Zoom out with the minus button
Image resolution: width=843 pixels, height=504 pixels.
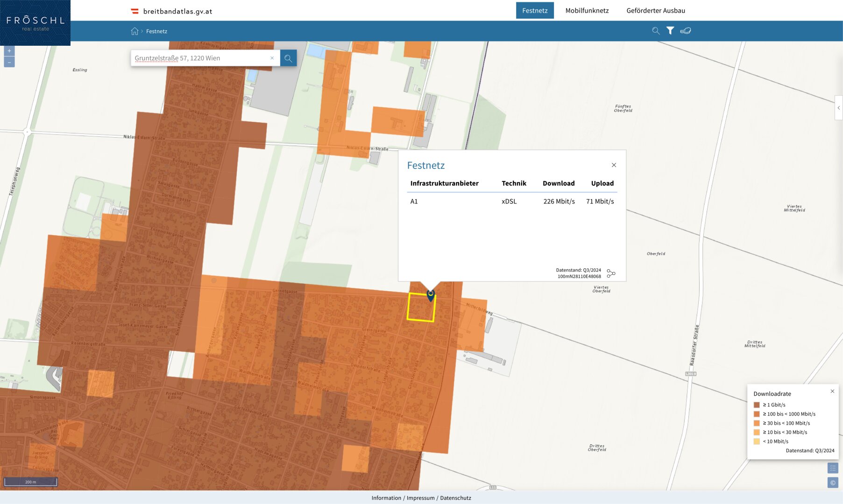point(9,62)
